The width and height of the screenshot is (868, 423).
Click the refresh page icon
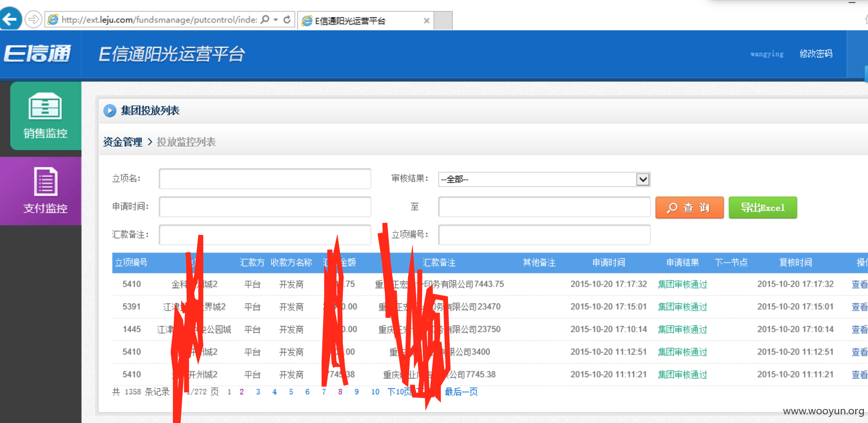click(287, 19)
